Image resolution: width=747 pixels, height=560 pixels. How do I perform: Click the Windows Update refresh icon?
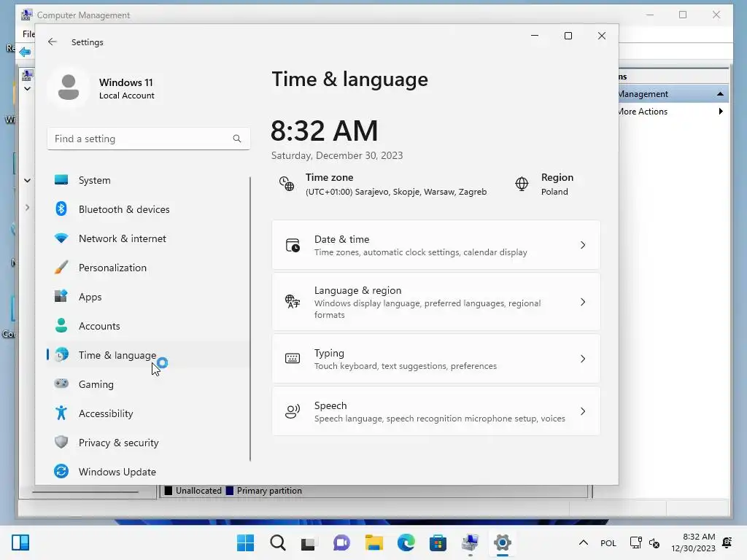tap(61, 472)
